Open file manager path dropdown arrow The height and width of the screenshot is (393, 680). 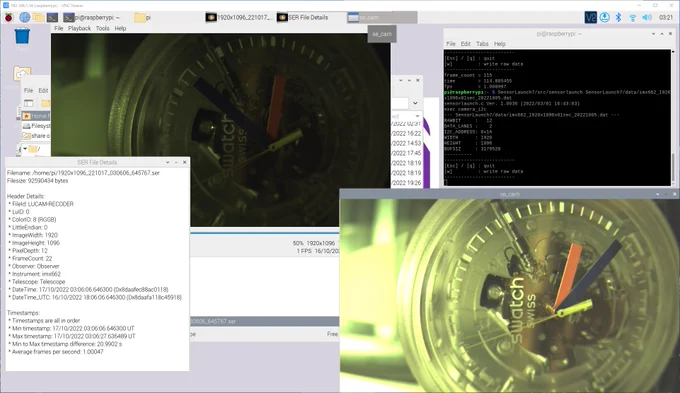point(415,103)
